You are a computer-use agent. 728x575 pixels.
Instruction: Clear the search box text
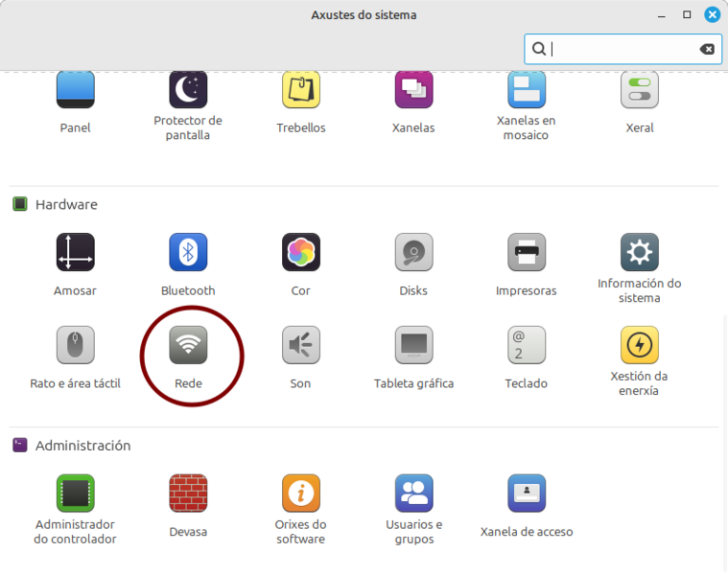click(x=707, y=49)
